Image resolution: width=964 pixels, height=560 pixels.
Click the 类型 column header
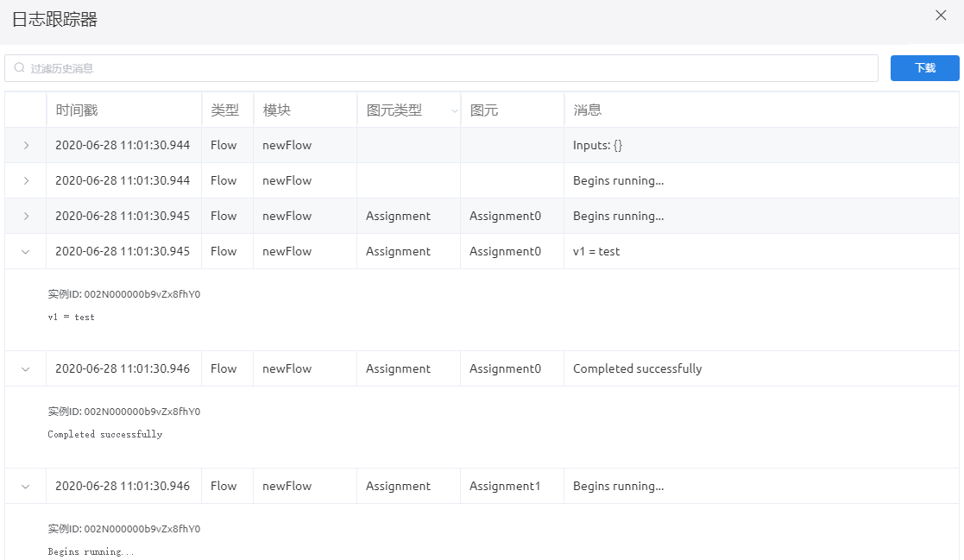pyautogui.click(x=224, y=110)
